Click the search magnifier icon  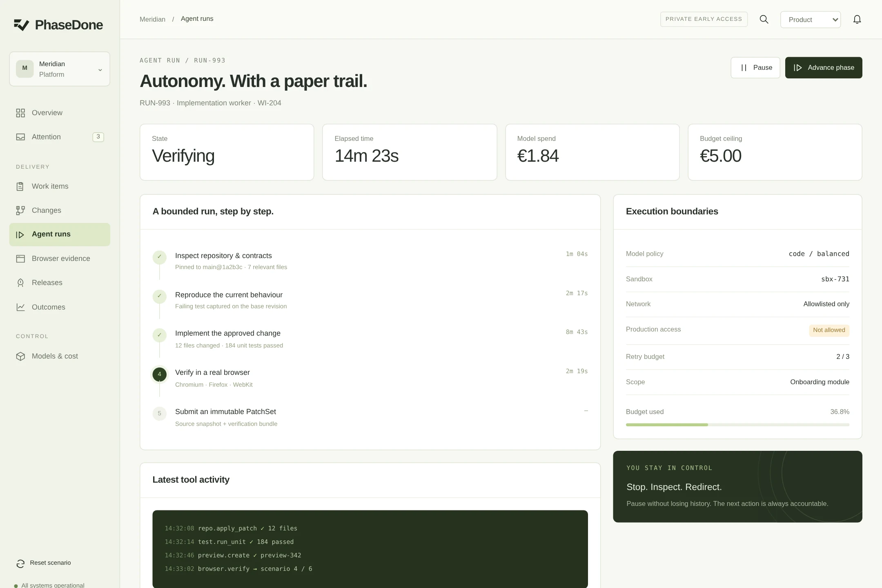(x=764, y=19)
